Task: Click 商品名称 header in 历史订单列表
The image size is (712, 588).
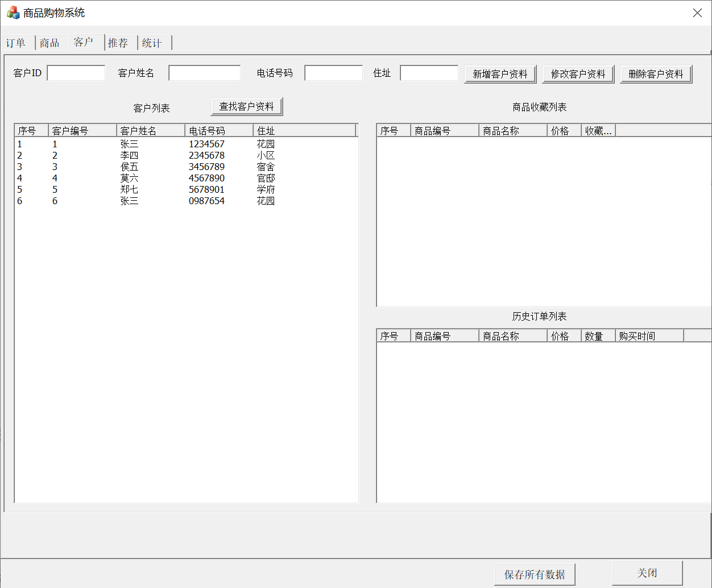Action: (x=513, y=336)
